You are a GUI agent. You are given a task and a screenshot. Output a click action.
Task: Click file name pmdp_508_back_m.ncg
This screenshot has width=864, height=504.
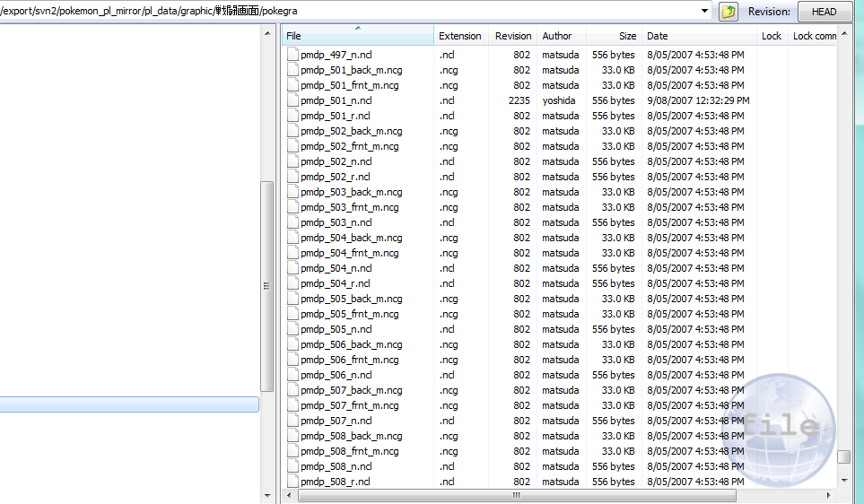click(x=352, y=436)
